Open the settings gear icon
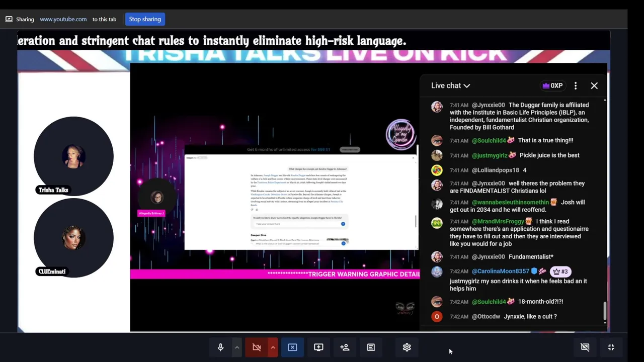Screen dimensions: 644x362 [407, 347]
